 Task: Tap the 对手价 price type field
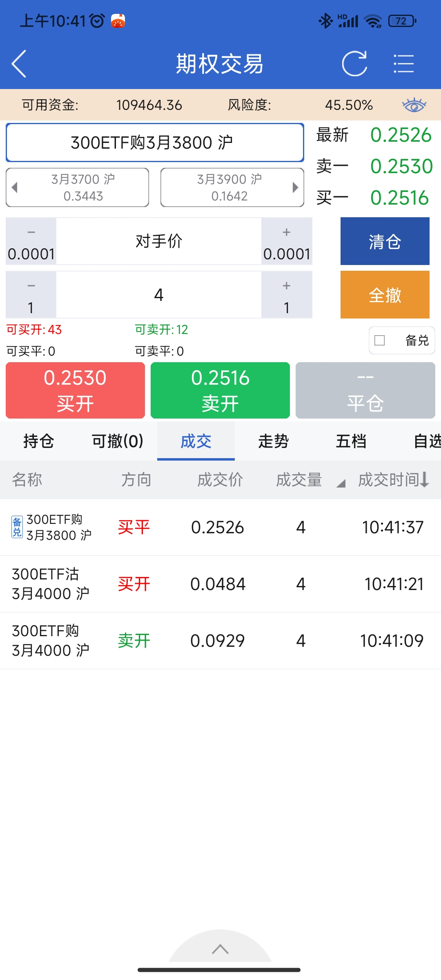point(159,241)
